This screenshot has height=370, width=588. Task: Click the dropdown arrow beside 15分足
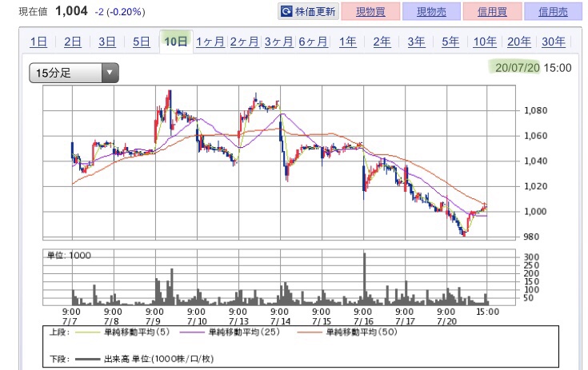pos(110,73)
